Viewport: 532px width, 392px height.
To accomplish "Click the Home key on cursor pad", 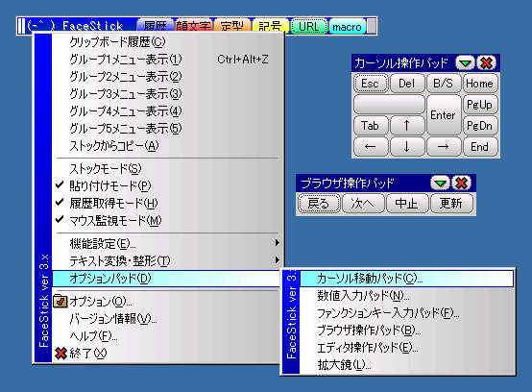I will pyautogui.click(x=480, y=84).
